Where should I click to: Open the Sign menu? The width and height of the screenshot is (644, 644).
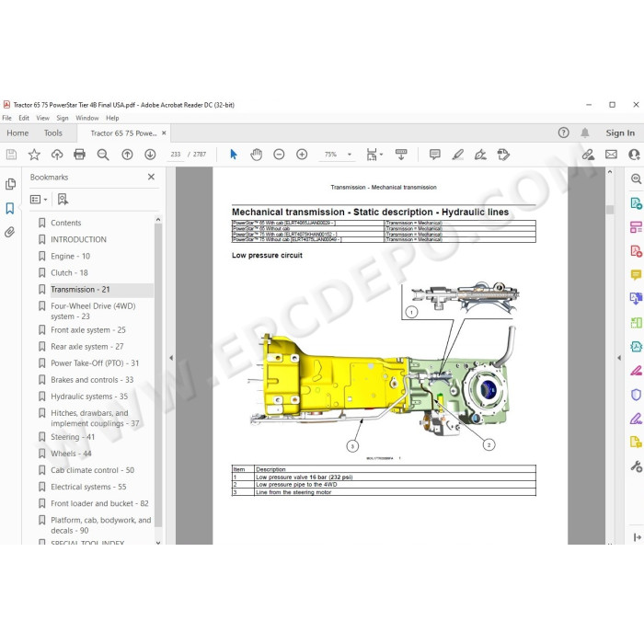pyautogui.click(x=63, y=118)
